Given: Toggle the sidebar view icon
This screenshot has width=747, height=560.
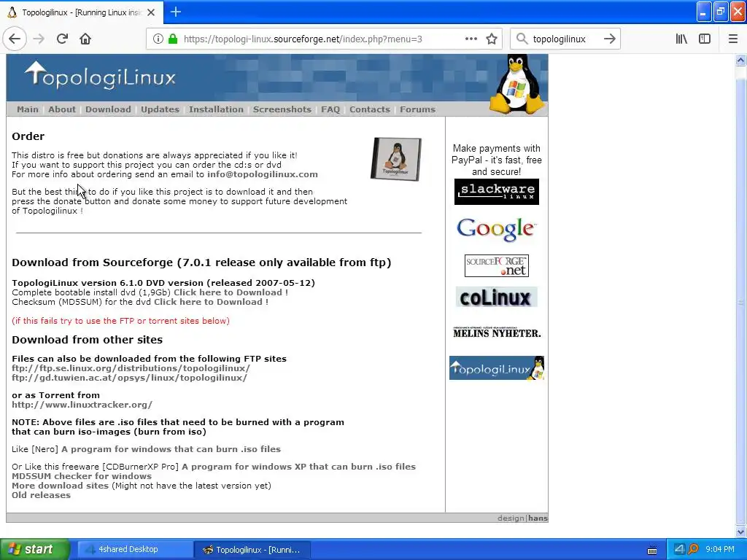Looking at the screenshot, I should [705, 39].
